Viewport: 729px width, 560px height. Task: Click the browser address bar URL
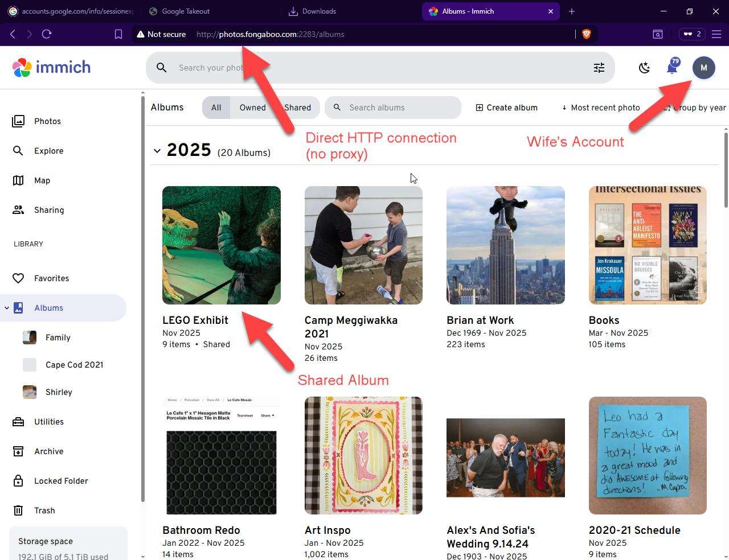(x=271, y=34)
